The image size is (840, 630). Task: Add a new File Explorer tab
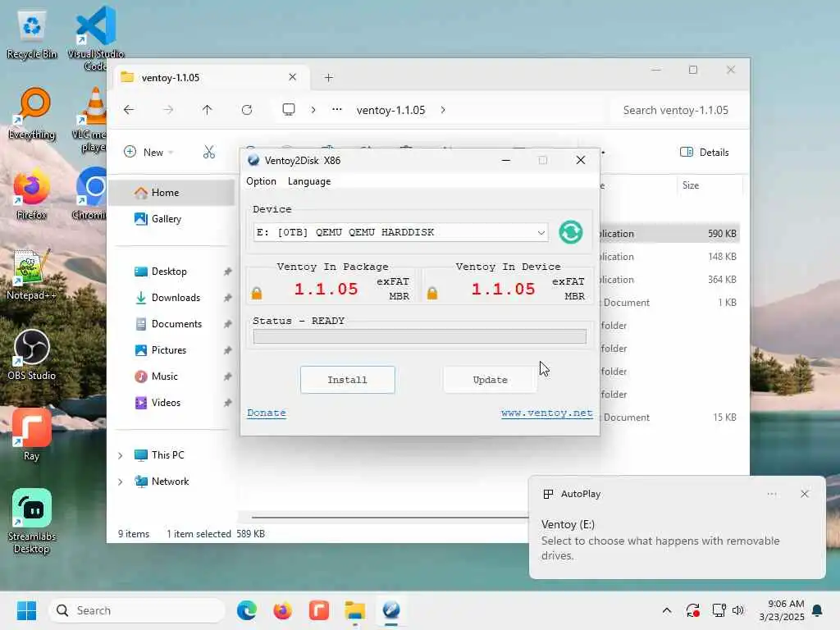click(329, 78)
